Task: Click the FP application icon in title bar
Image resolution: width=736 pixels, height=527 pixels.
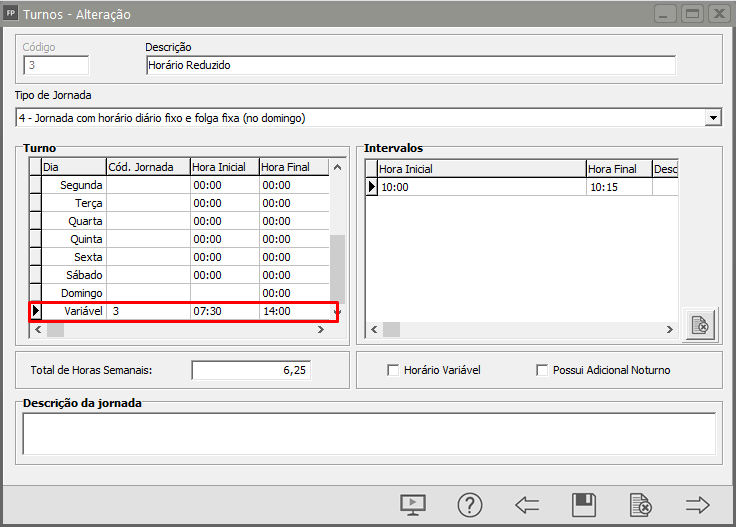Action: 11,15
